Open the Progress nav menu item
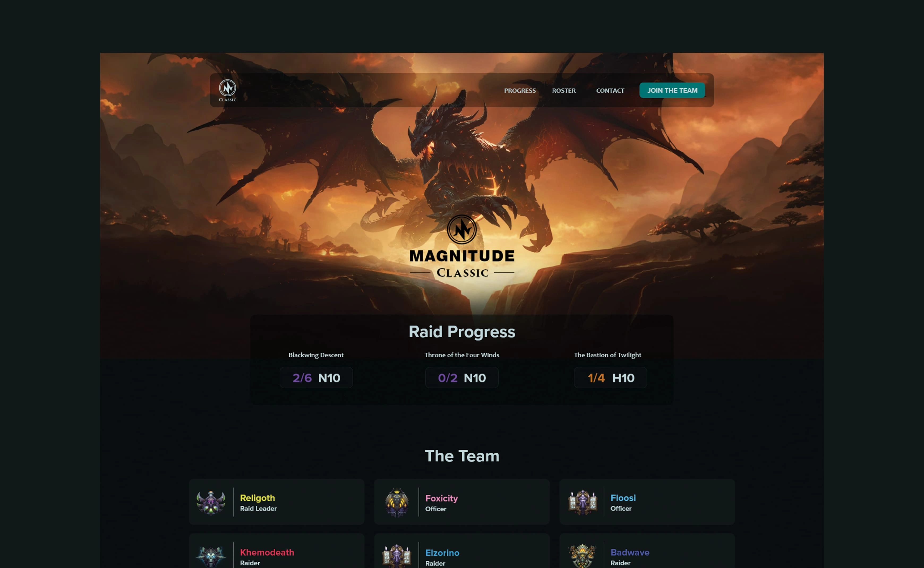Viewport: 924px width, 568px height. [x=520, y=91]
